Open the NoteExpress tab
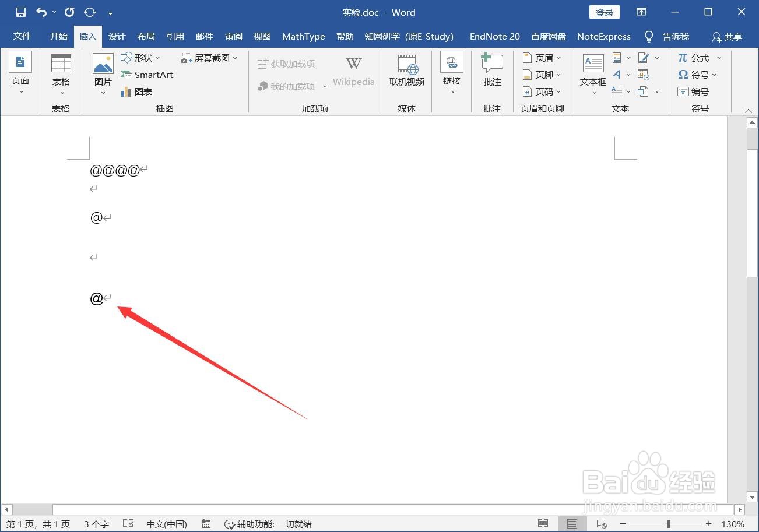 [604, 36]
